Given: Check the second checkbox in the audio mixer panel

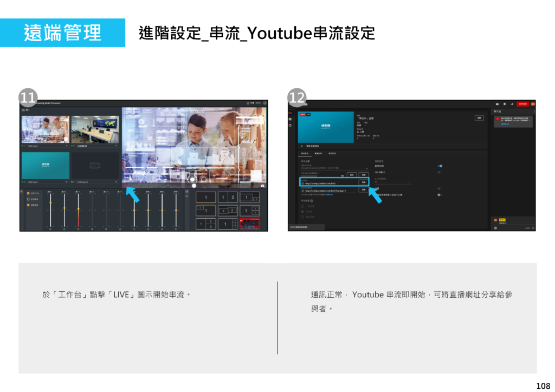Looking at the screenshot, I should pyautogui.click(x=29, y=199).
